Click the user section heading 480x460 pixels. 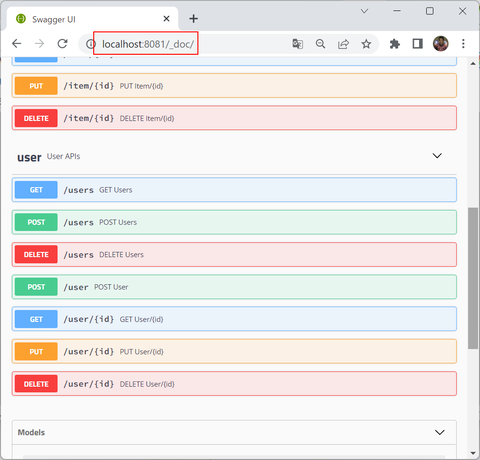29,157
